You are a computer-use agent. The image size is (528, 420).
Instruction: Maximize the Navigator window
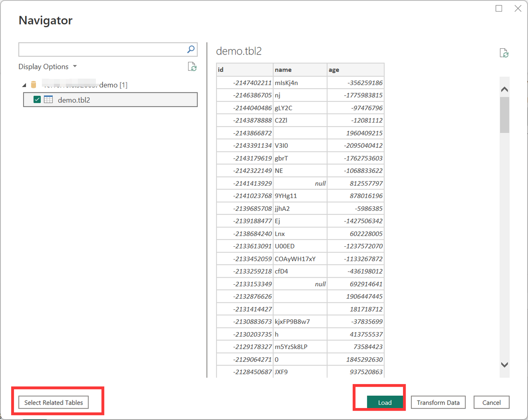[499, 9]
